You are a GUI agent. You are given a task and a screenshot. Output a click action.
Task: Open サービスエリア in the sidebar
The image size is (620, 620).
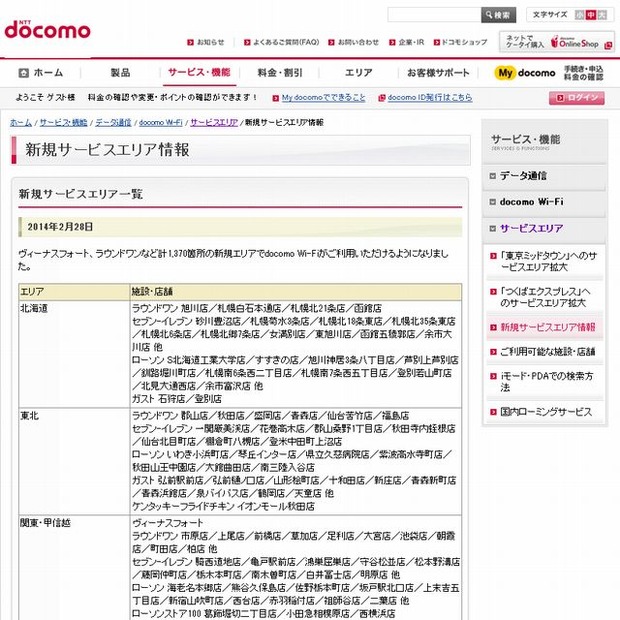[x=531, y=229]
